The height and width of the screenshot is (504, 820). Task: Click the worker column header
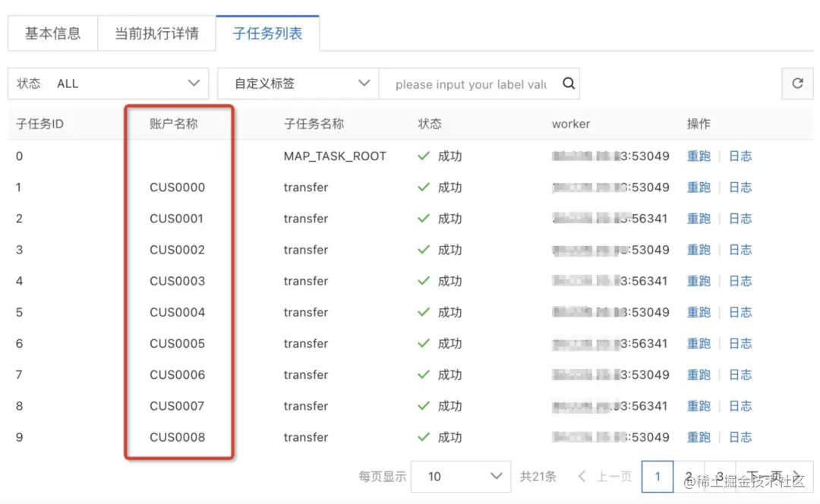coord(570,124)
